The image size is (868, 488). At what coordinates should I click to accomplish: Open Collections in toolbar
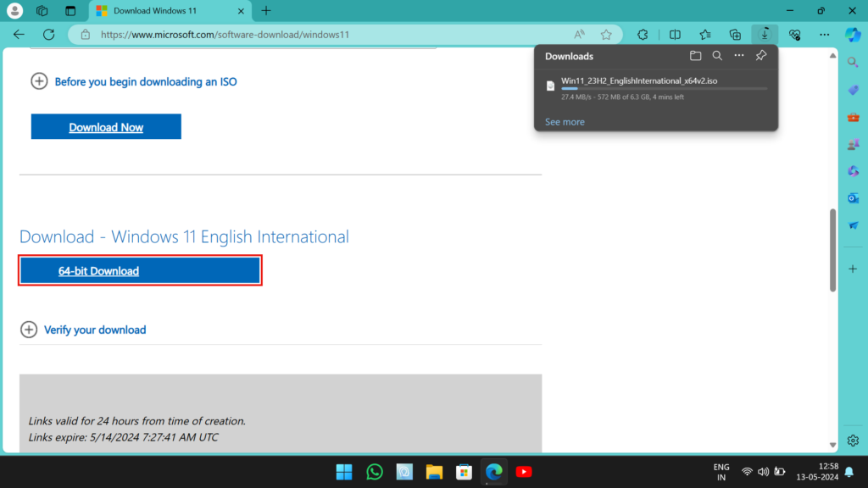click(735, 34)
